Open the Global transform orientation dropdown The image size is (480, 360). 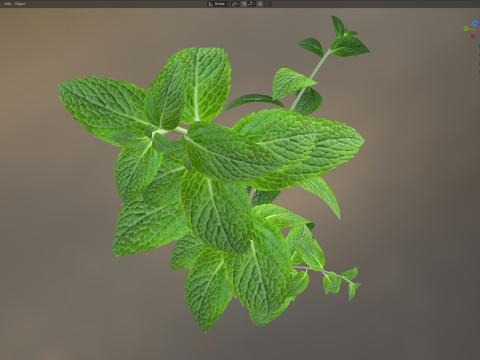[x=218, y=4]
